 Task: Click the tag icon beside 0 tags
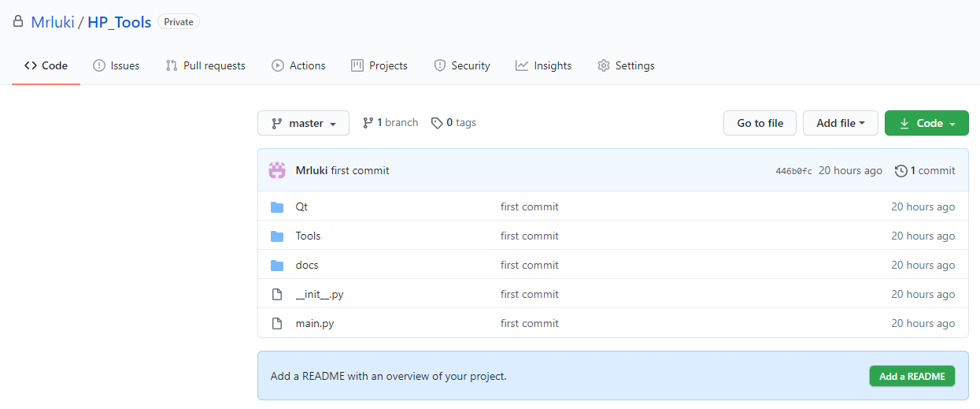click(436, 123)
